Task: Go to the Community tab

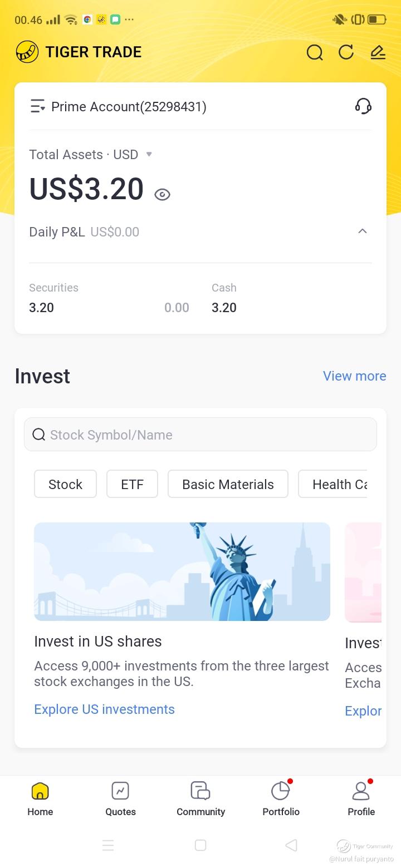Action: click(200, 798)
